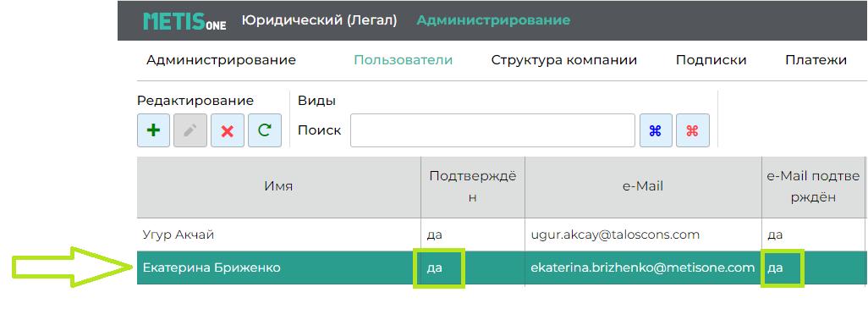The image size is (868, 309).
Task: Switch to Структура компании tab
Action: (564, 60)
